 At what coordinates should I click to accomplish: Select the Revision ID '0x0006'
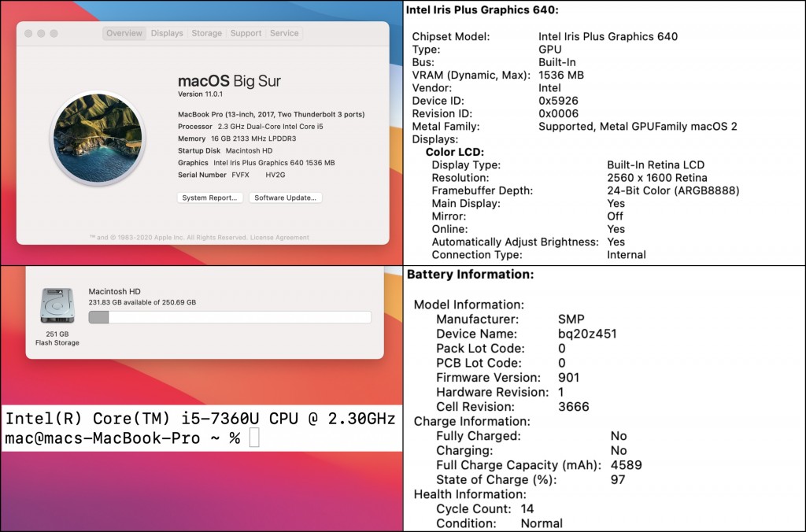(558, 113)
